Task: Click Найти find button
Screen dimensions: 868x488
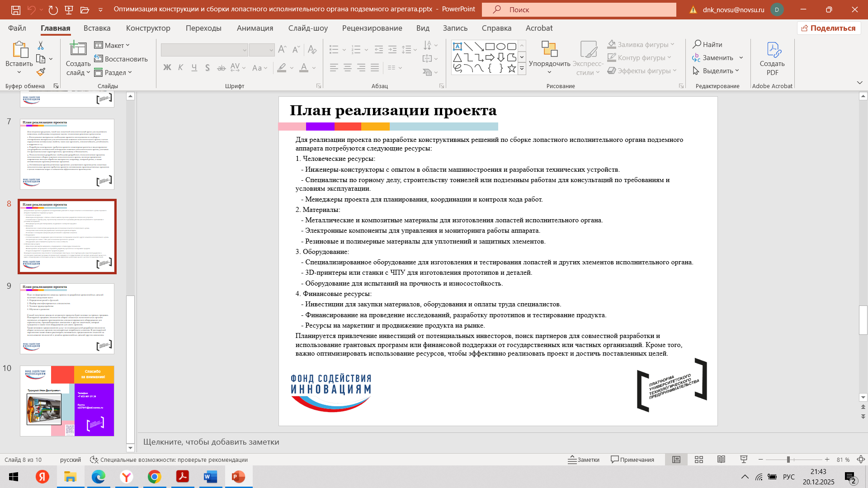Action: click(708, 44)
